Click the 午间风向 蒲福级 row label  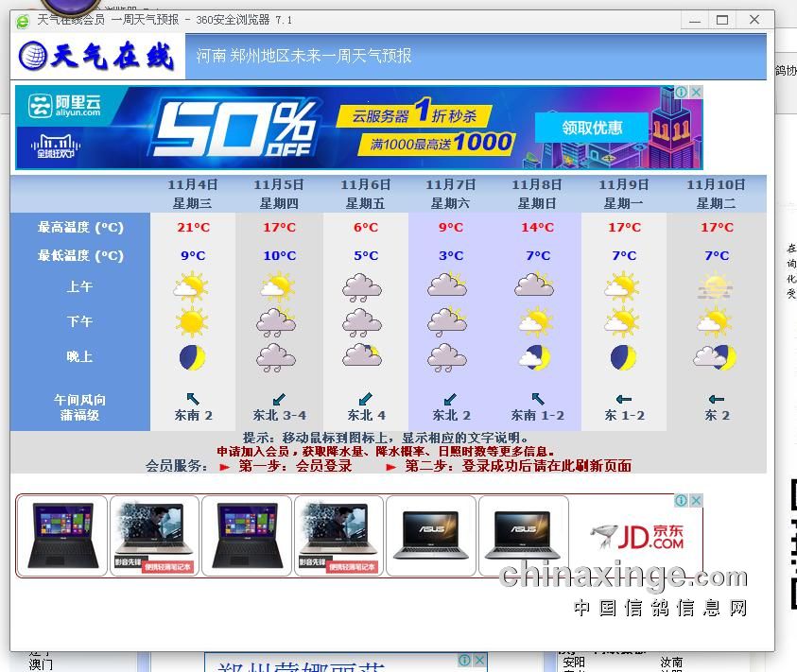click(x=79, y=407)
